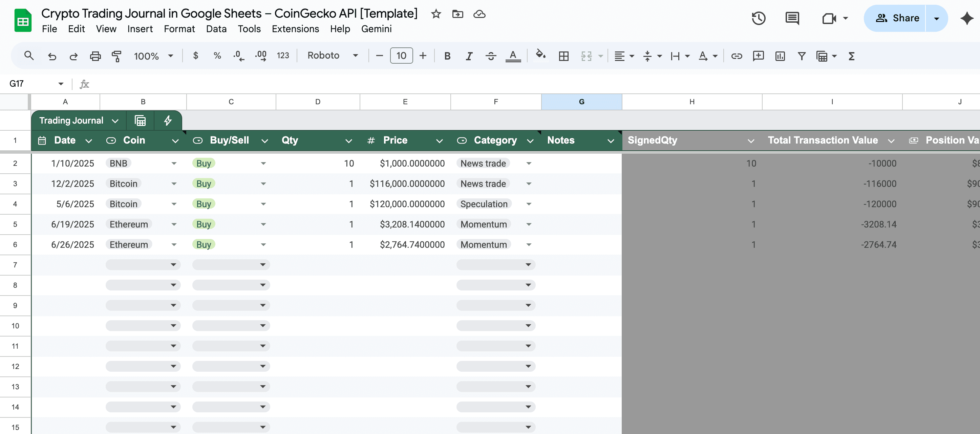Create a filter
The width and height of the screenshot is (980, 434).
[801, 56]
